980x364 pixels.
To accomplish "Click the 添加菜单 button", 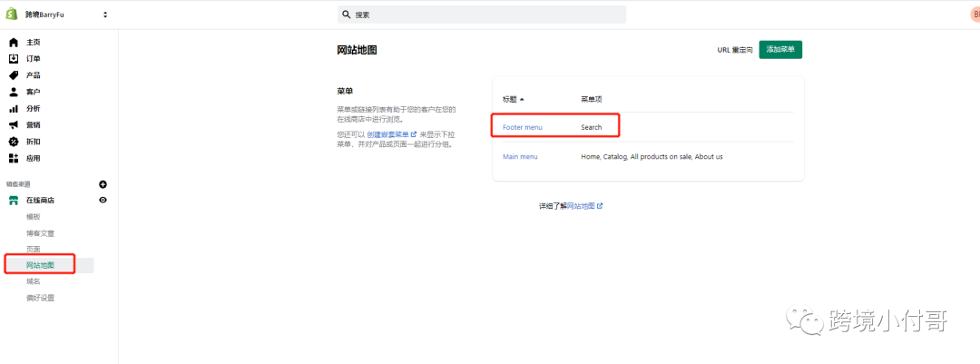I will (x=780, y=49).
